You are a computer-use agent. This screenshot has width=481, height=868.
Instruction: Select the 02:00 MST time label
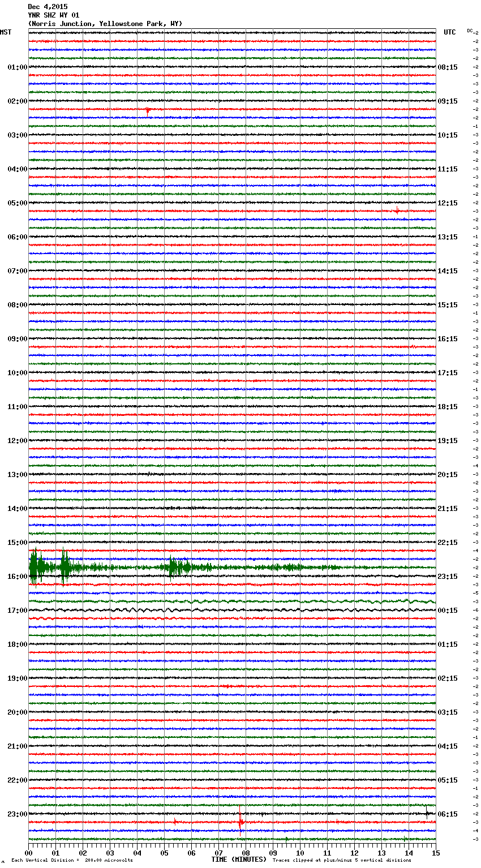(17, 101)
